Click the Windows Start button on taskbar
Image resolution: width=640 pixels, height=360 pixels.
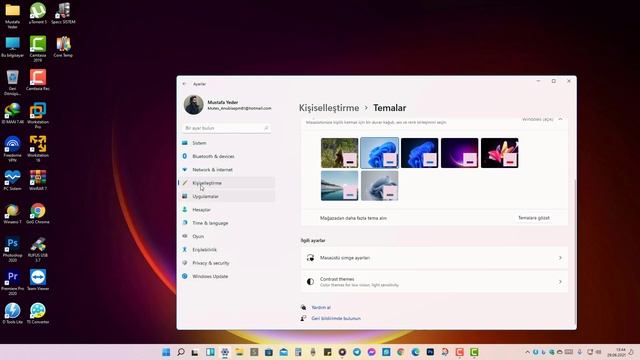point(166,352)
